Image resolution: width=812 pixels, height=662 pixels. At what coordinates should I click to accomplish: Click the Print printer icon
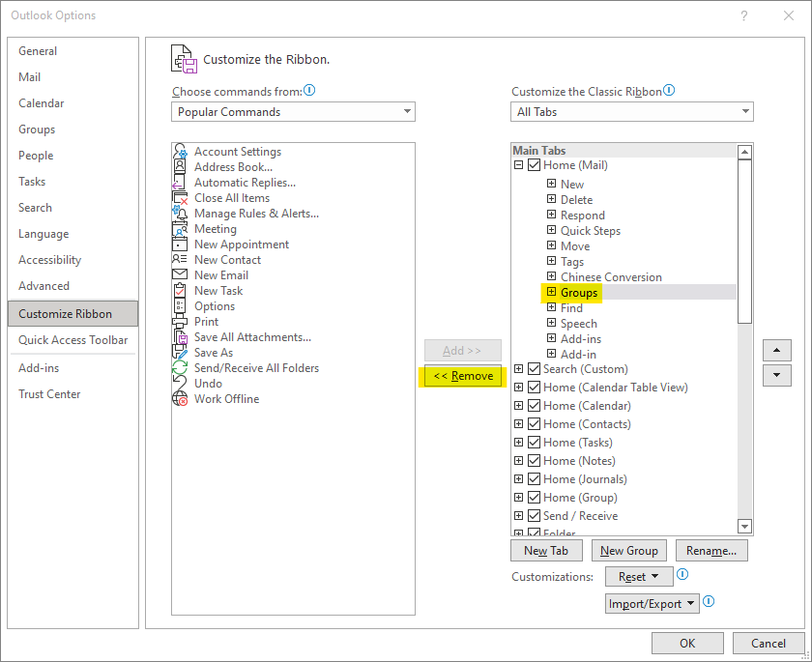180,322
